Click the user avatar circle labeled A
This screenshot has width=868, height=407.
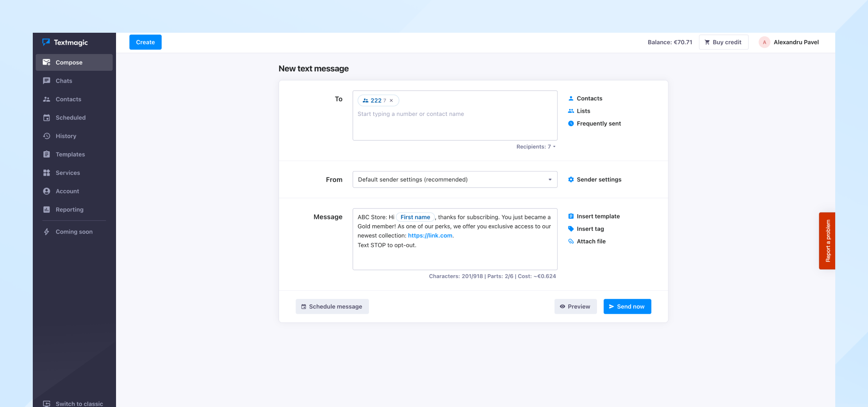(764, 42)
